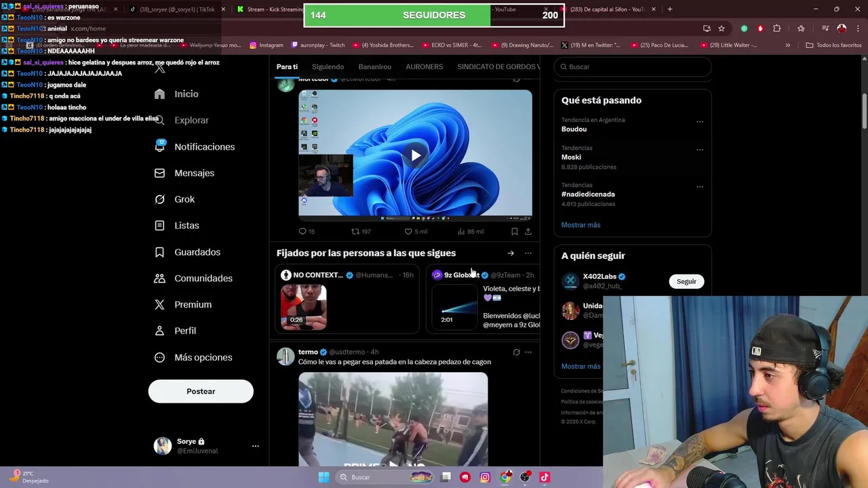Image resolution: width=868 pixels, height=488 pixels.
Task: Open Chrome three-dot menu
Action: tap(858, 28)
